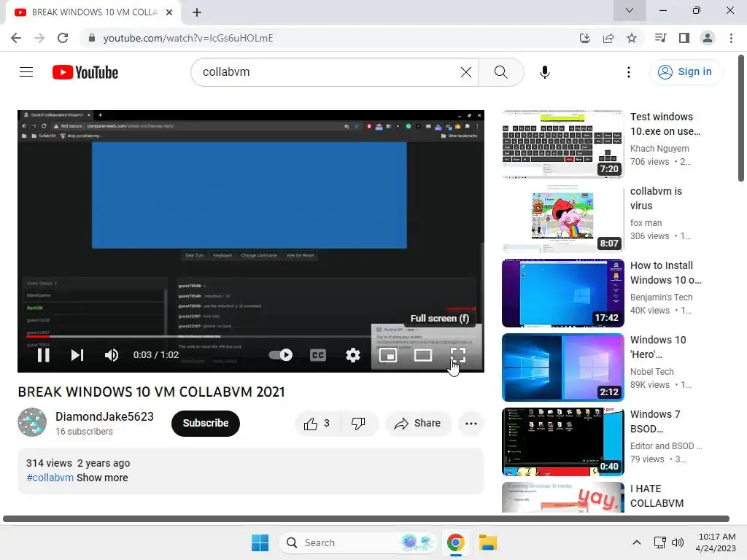Close the BREAK WINDOWS 10 VM tab
This screenshot has height=560, width=747.
pos(169,12)
